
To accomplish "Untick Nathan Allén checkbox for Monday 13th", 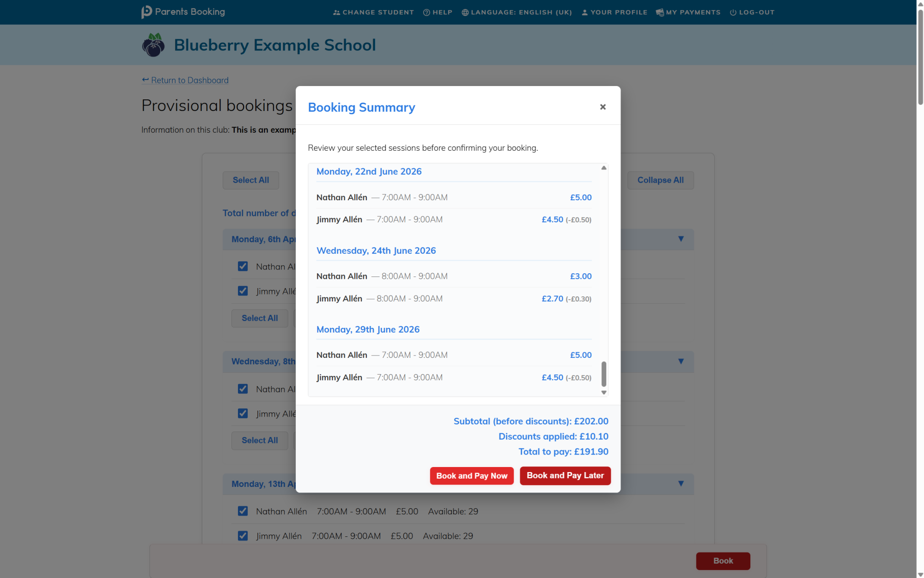I will pos(243,511).
